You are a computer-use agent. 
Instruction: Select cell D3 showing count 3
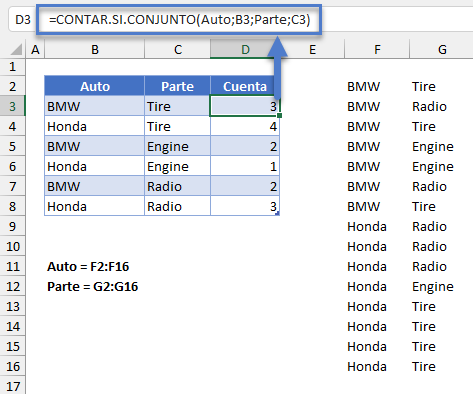point(245,106)
